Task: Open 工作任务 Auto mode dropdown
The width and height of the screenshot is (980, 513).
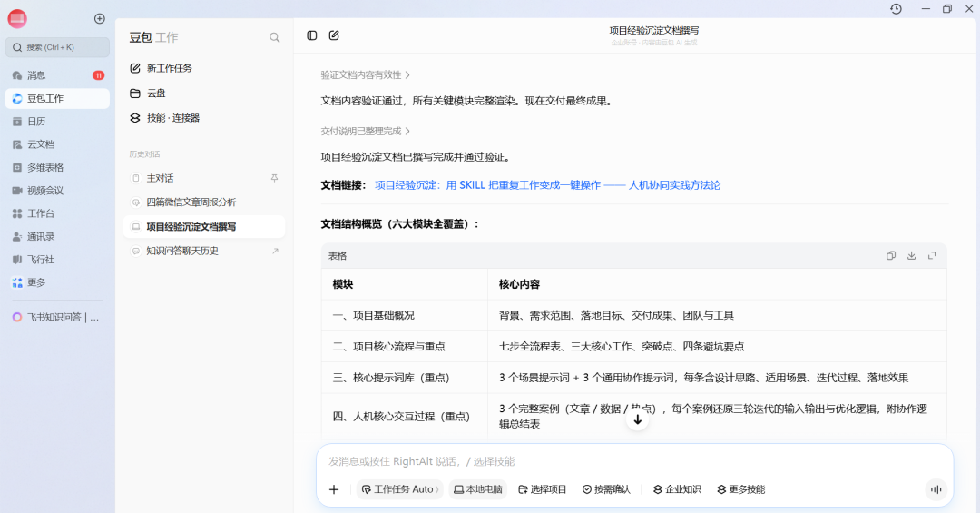Action: [x=400, y=489]
